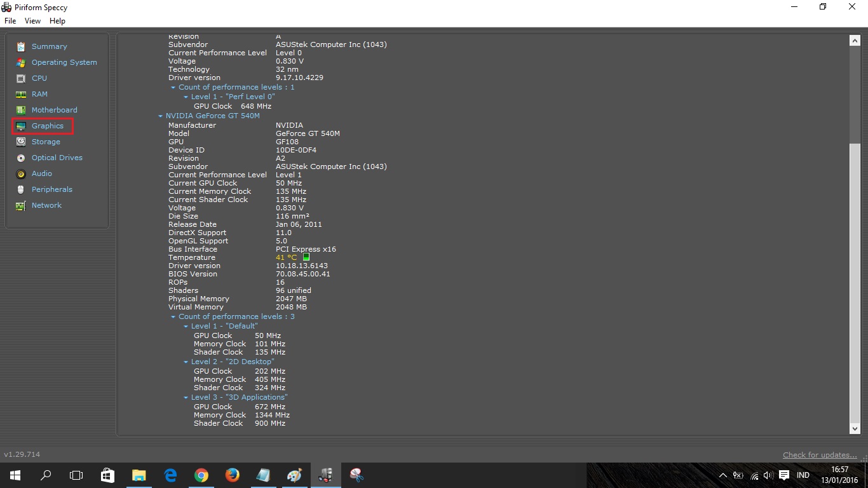Open the Help menu
Viewport: 868px width, 488px height.
[57, 21]
